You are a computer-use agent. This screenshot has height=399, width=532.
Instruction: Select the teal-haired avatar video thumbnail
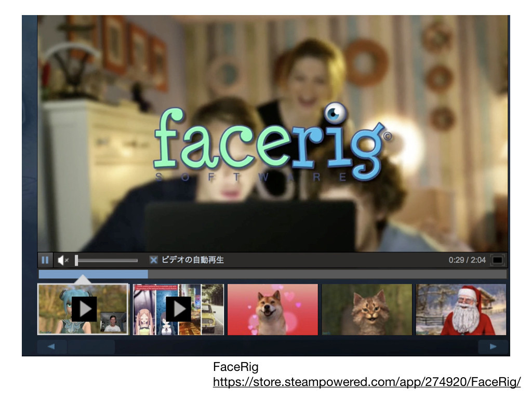point(84,309)
